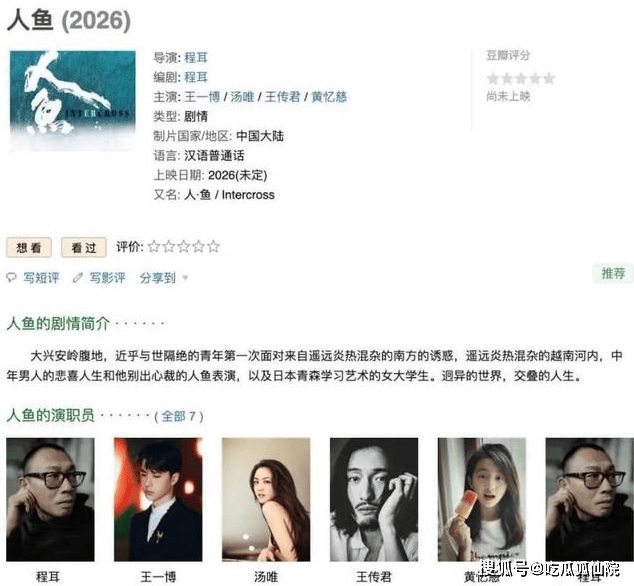Click the pencil icon beside 写影评
This screenshot has width=634, height=586.
78,277
